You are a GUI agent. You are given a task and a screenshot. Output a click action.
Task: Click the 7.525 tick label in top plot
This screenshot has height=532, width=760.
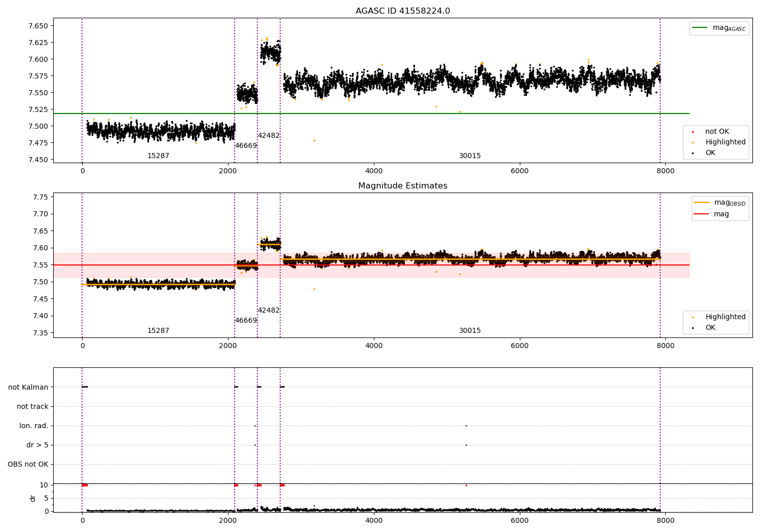pyautogui.click(x=38, y=109)
